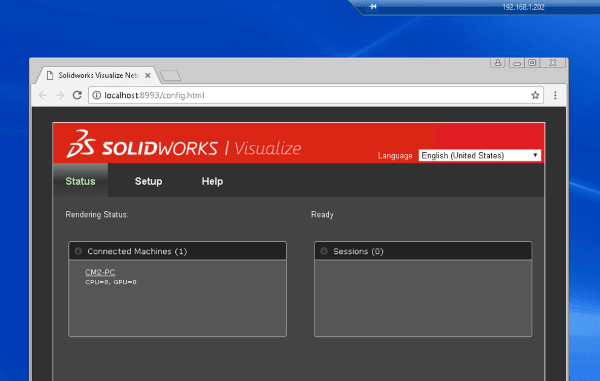The image size is (600, 381).
Task: Click the browser back arrow
Action: [42, 95]
